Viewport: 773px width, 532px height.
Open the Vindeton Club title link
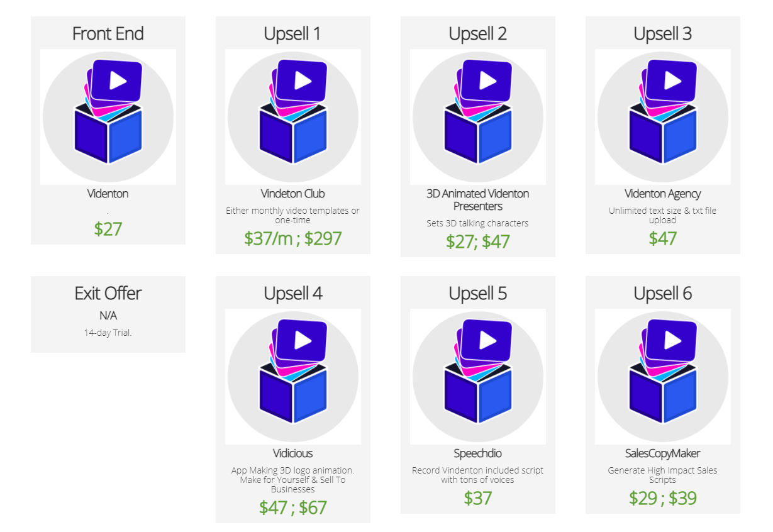293,194
